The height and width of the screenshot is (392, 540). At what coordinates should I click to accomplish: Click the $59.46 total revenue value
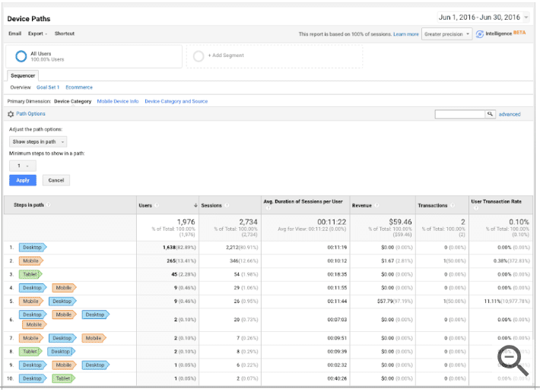tap(400, 222)
